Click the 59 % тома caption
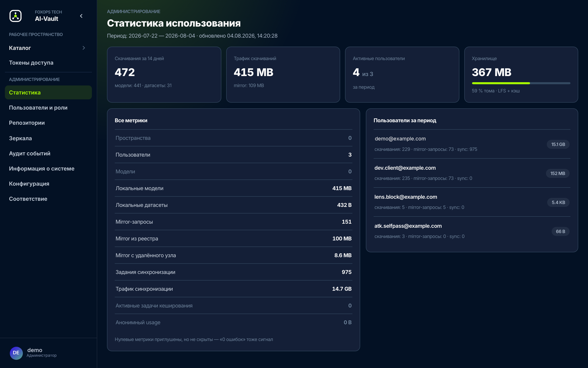 pos(496,91)
